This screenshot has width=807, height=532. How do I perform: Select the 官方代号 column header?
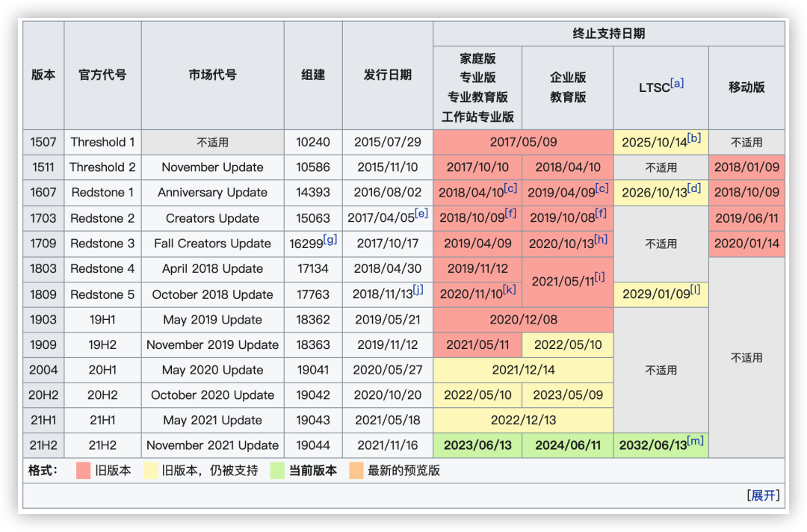[102, 75]
